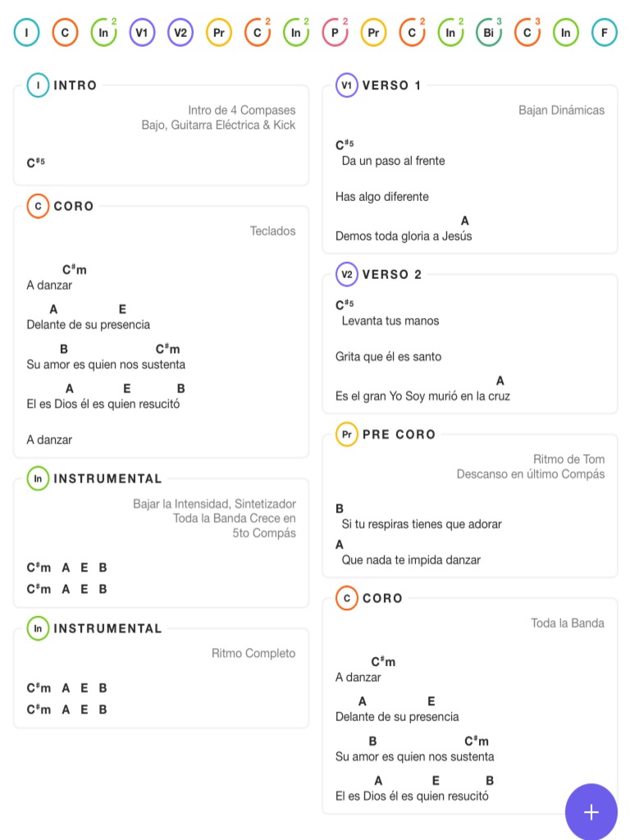Screen dimensions: 630x840
Task: Tap the C#5 chord in the Intro section
Action: [35, 163]
